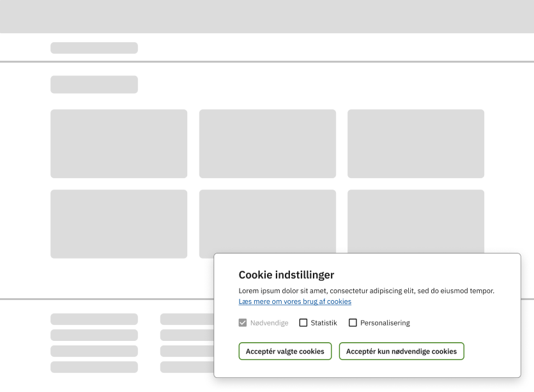The image size is (534, 392).
Task: Open the first footer link in the left column
Action: click(x=94, y=319)
